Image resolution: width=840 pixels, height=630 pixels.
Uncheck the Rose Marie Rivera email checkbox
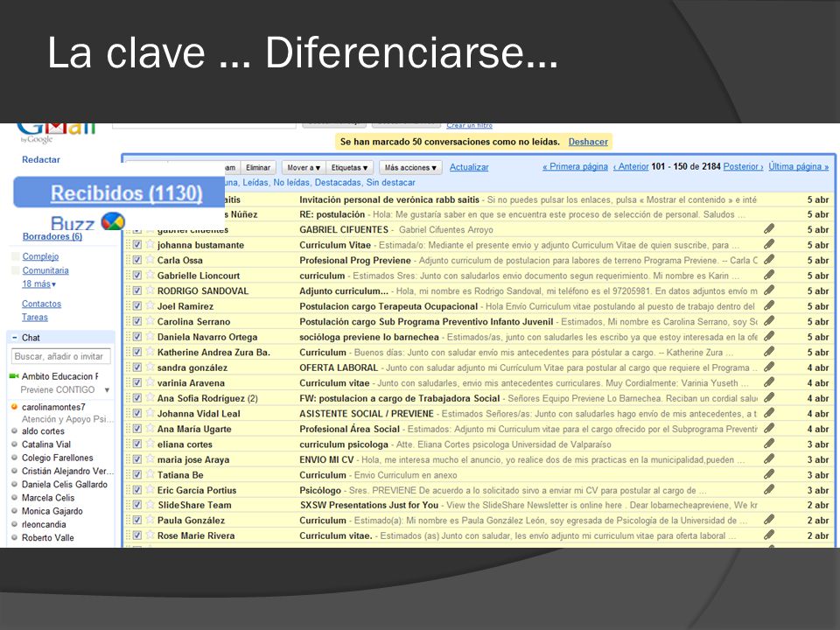coord(137,535)
